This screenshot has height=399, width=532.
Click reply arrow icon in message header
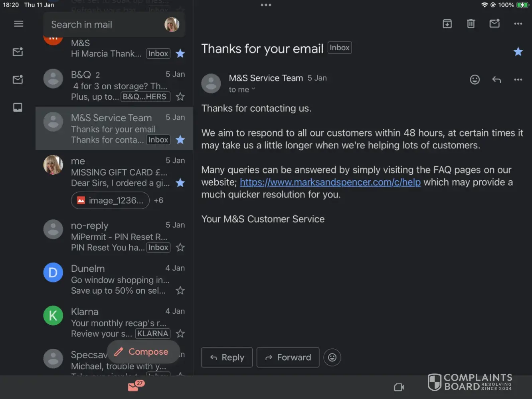496,79
